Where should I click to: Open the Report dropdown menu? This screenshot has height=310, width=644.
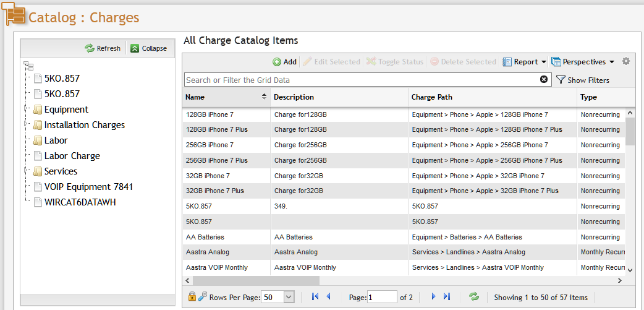[x=525, y=62]
